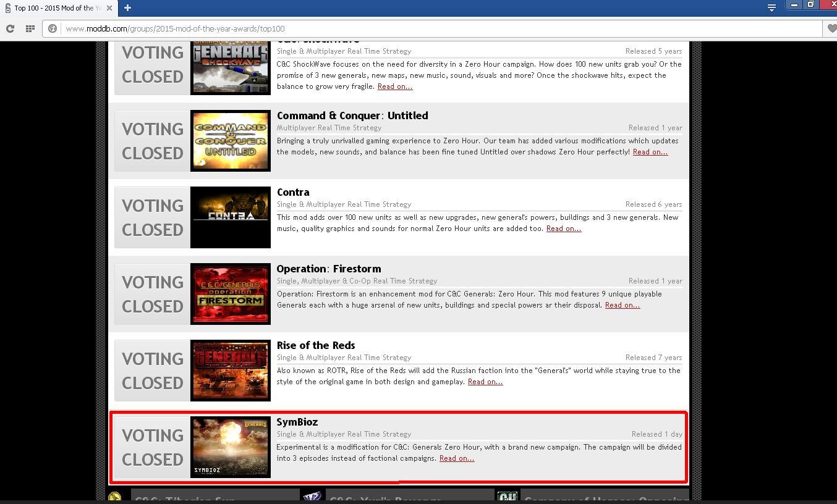Click the Contra mod thumbnail
837x504 pixels.
pos(230,217)
